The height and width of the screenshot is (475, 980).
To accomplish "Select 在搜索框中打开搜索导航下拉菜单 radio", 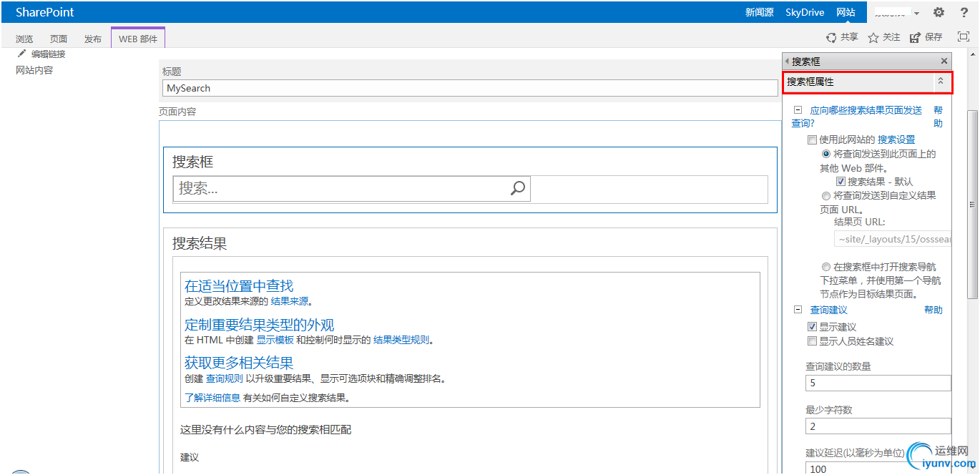I will 826,267.
